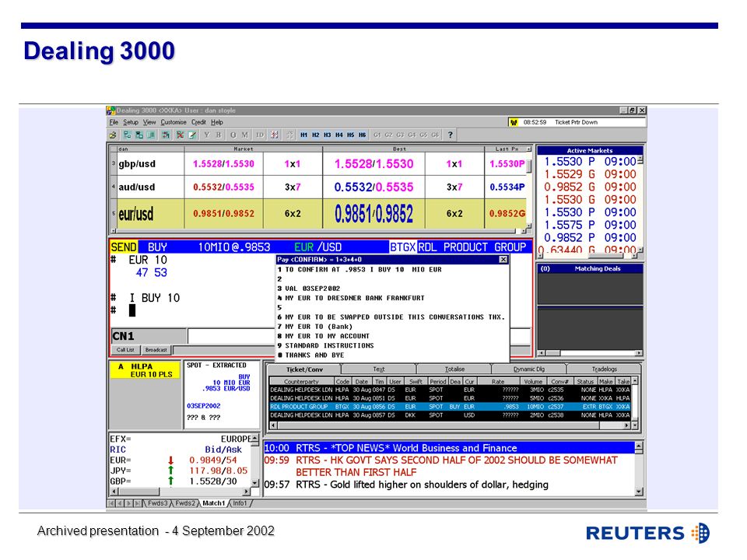Select the H1 toolbar button
The height and width of the screenshot is (560, 747).
pyautogui.click(x=304, y=135)
